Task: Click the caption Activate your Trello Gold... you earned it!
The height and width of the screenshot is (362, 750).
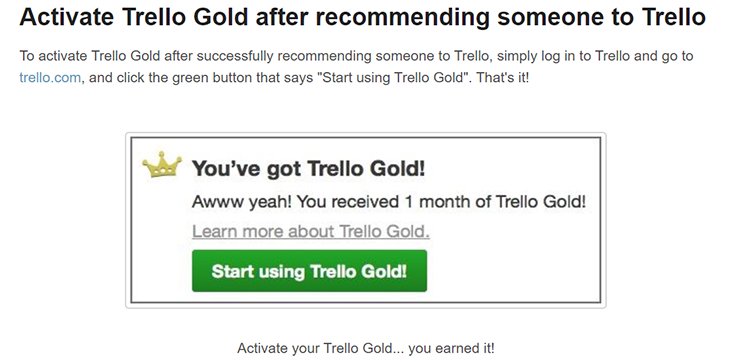Action: click(x=366, y=348)
